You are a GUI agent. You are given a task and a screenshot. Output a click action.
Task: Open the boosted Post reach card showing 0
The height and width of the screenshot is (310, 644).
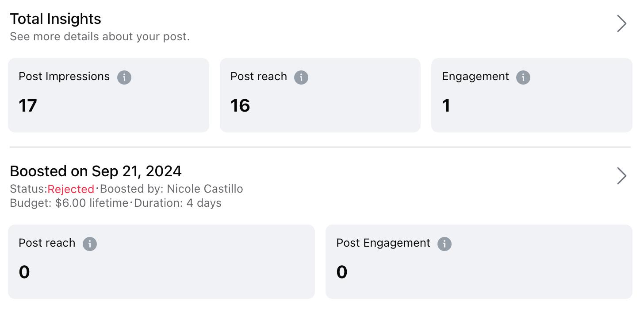pyautogui.click(x=161, y=262)
